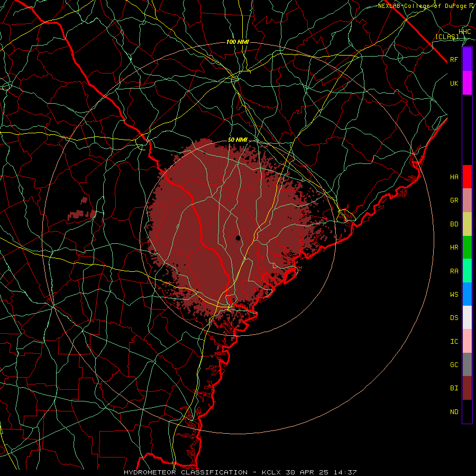
Task: Click the WS blue legend swatch
Action: coord(467,294)
